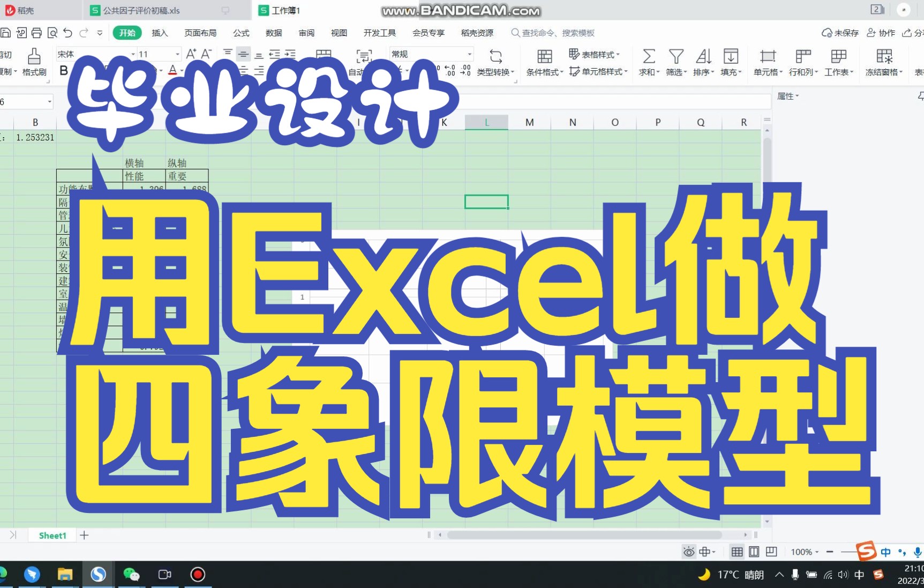The width and height of the screenshot is (924, 588).
Task: Click the Save icon in quick access toolbar
Action: tap(5, 33)
